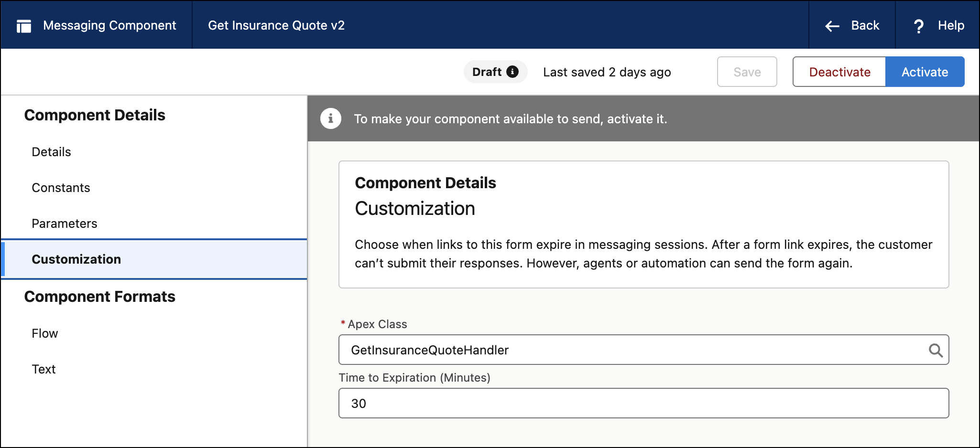Click the Last saved 2 days ago text
This screenshot has height=448, width=980.
(607, 72)
